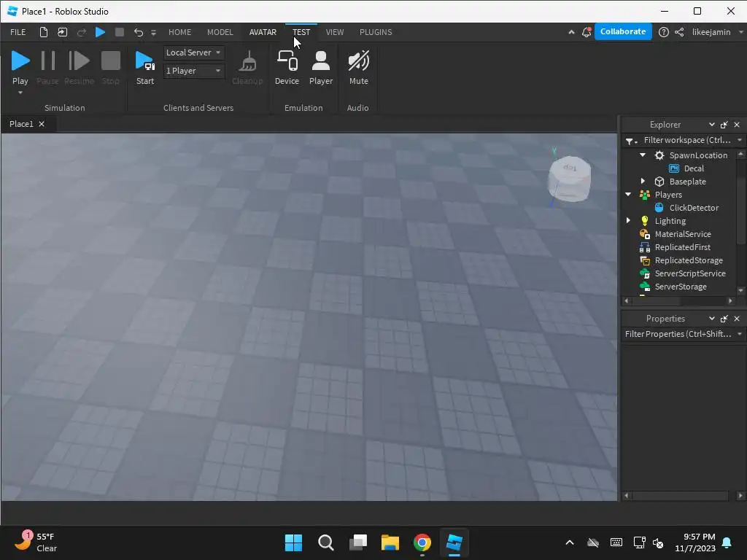Select ServerScriptService in Explorer
The width and height of the screenshot is (747, 560).
690,273
